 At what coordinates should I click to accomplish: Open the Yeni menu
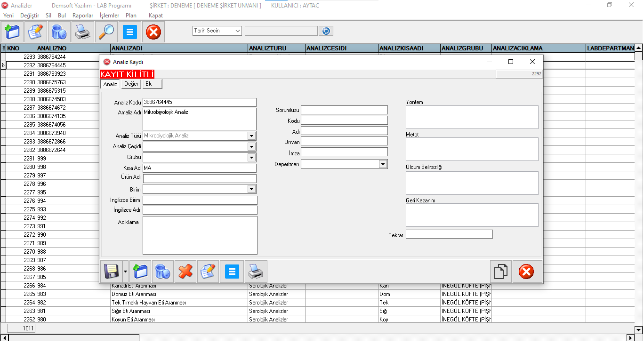8,16
